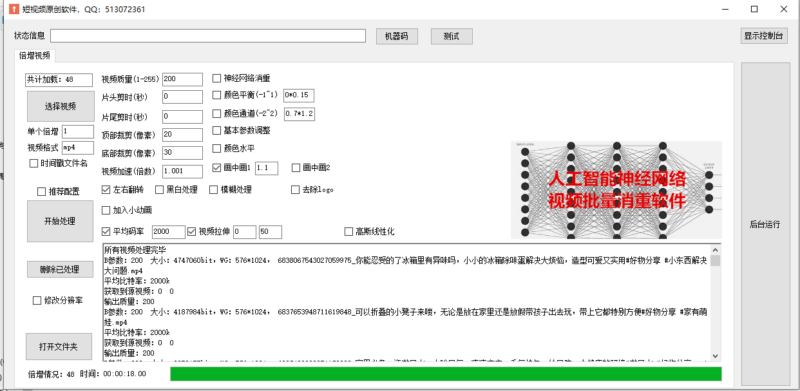Click the green progress bar
Screen dimensions: 800x391
click(445, 374)
